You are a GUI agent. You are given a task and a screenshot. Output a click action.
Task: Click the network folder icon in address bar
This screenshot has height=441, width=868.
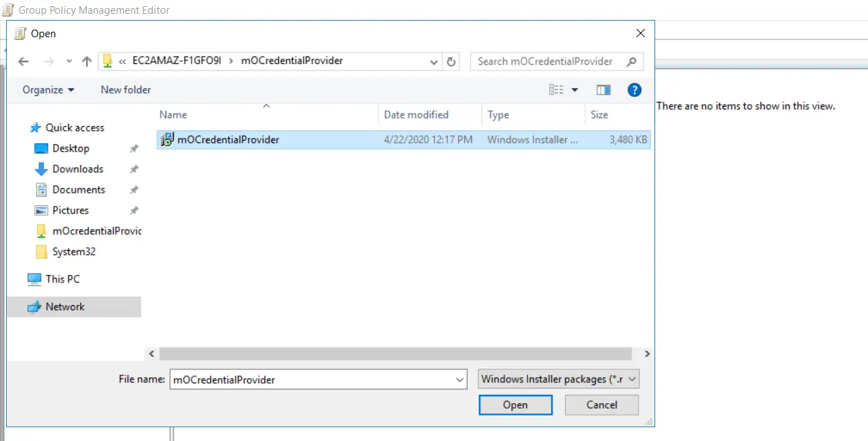[x=107, y=61]
